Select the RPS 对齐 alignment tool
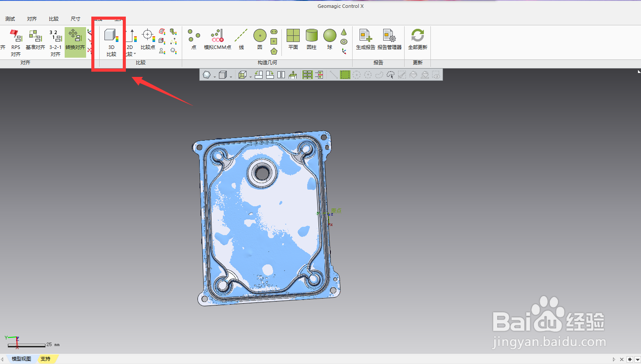Viewport: 641px width, 364px height. (16, 43)
